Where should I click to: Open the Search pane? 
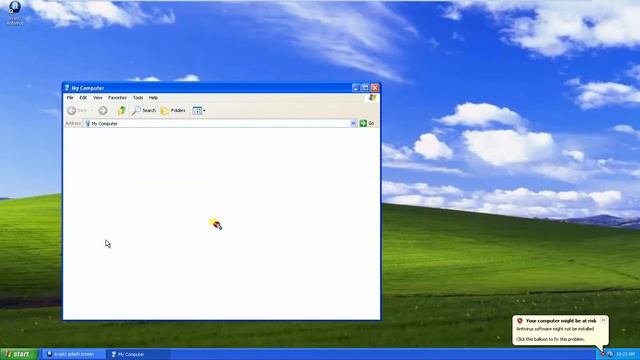tap(144, 111)
